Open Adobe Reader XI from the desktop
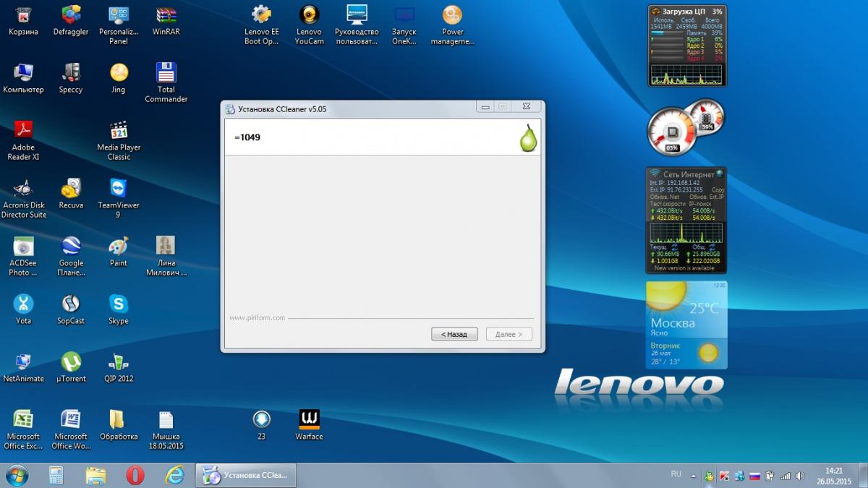The height and width of the screenshot is (488, 868). (x=24, y=132)
